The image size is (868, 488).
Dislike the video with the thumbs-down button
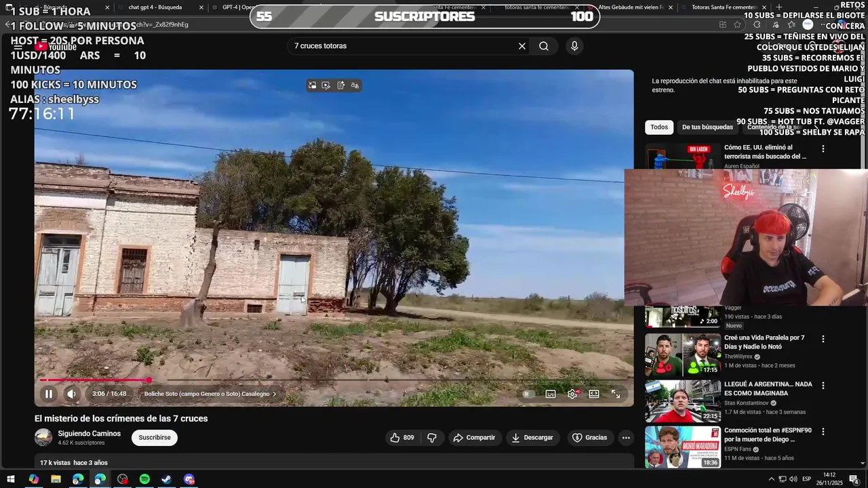432,438
